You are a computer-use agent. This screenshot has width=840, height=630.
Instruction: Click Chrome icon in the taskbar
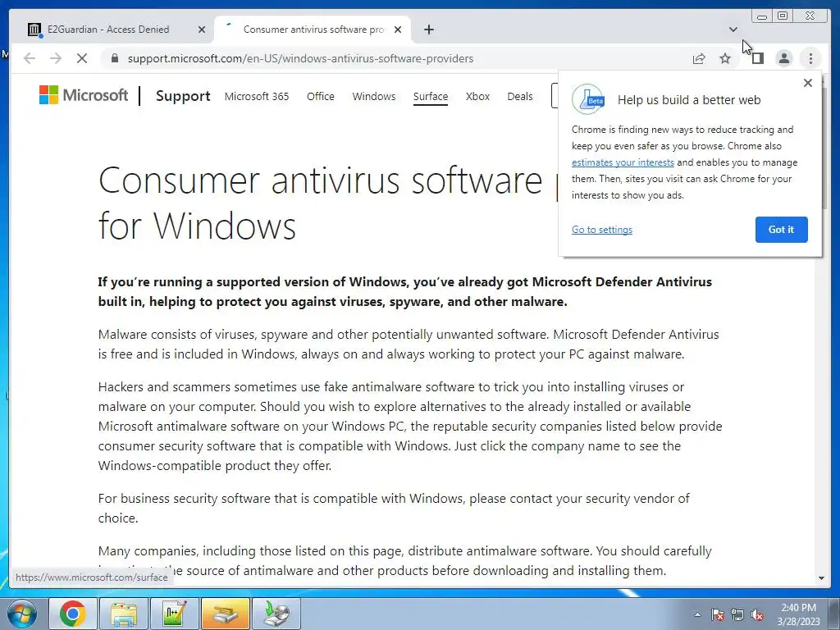(x=73, y=614)
